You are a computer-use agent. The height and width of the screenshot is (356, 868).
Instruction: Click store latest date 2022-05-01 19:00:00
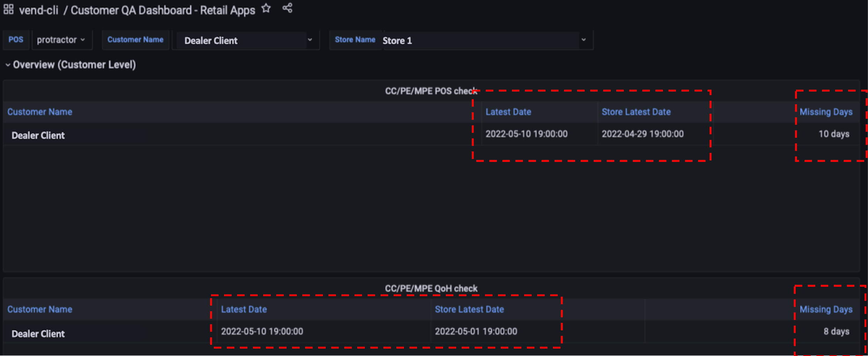click(x=476, y=332)
